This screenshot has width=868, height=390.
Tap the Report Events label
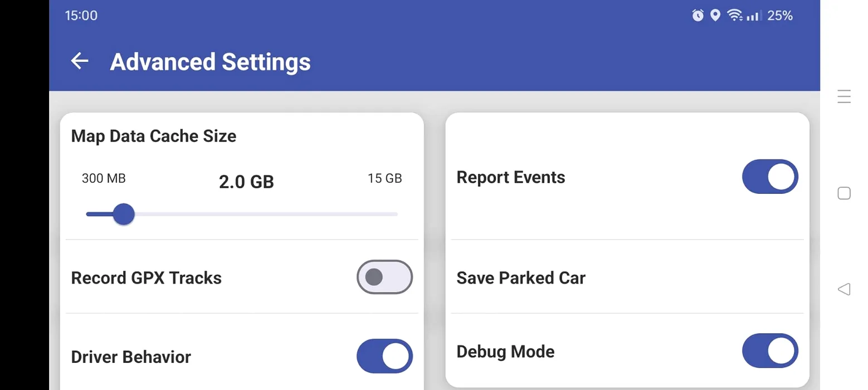point(511,177)
